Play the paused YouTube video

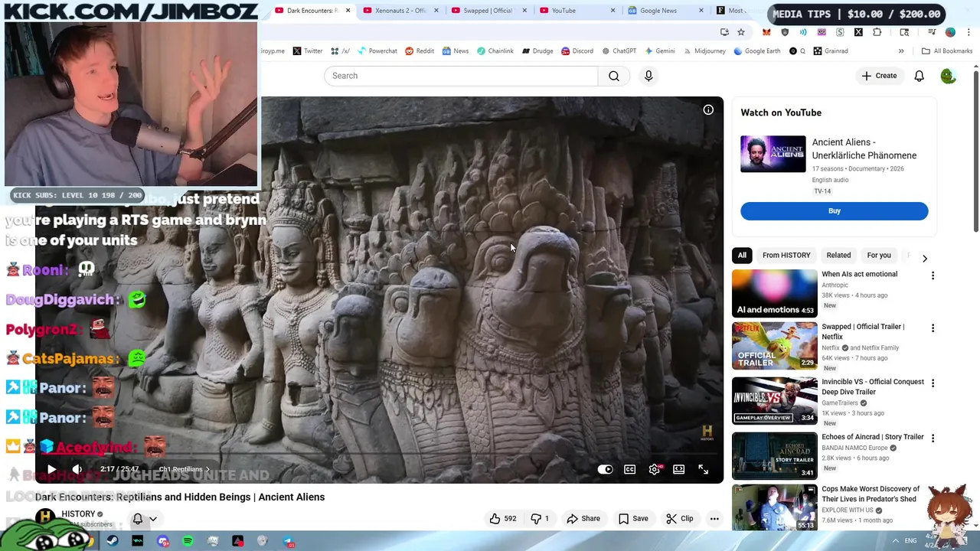coord(51,469)
